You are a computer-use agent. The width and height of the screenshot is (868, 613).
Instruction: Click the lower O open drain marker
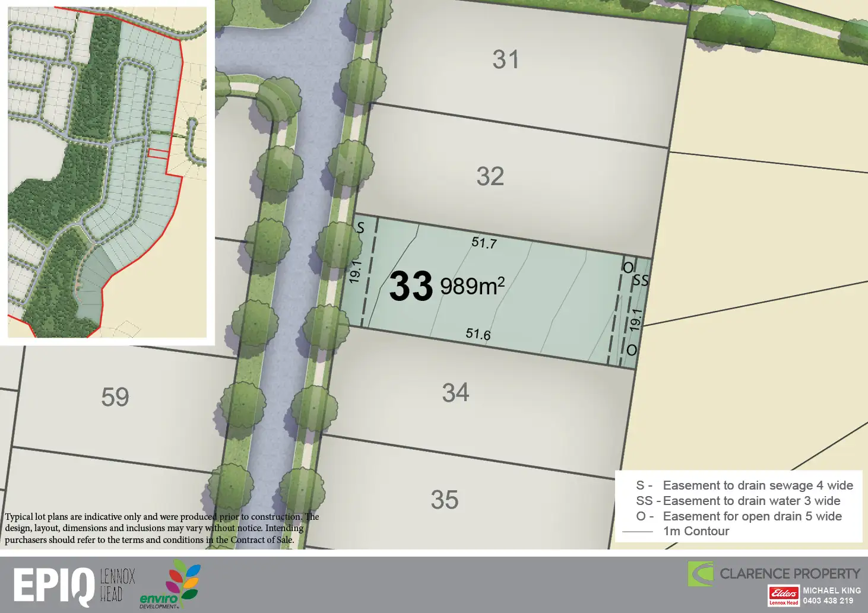point(632,350)
